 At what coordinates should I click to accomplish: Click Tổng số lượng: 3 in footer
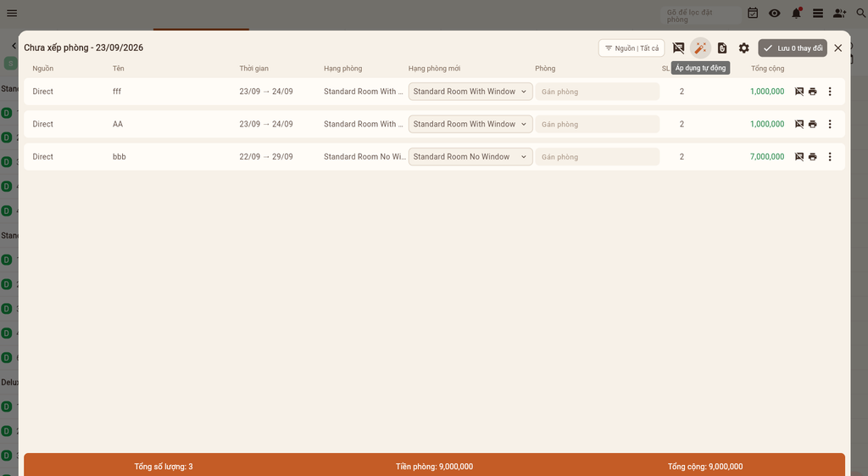(164, 467)
